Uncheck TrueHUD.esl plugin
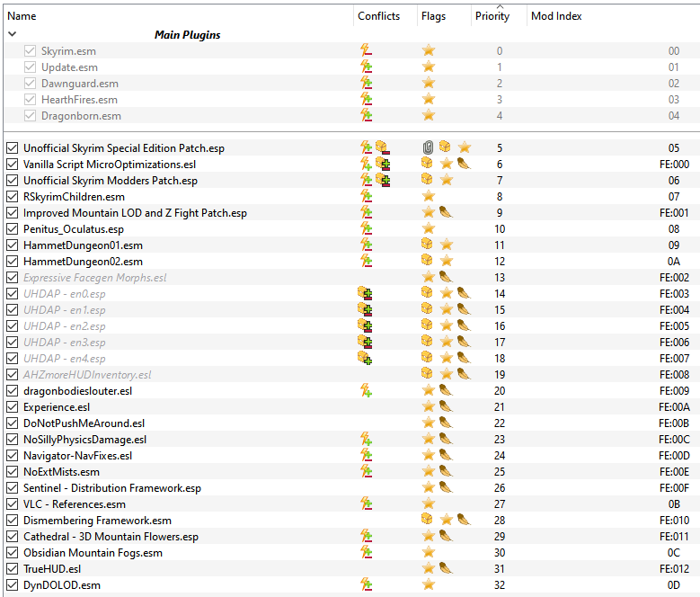The width and height of the screenshot is (700, 597). [x=13, y=569]
